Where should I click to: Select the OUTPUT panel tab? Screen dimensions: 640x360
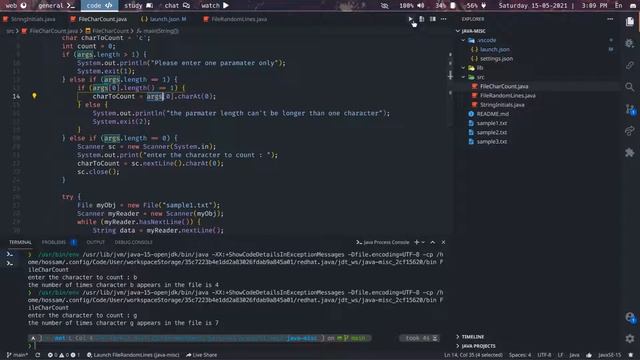click(x=96, y=242)
